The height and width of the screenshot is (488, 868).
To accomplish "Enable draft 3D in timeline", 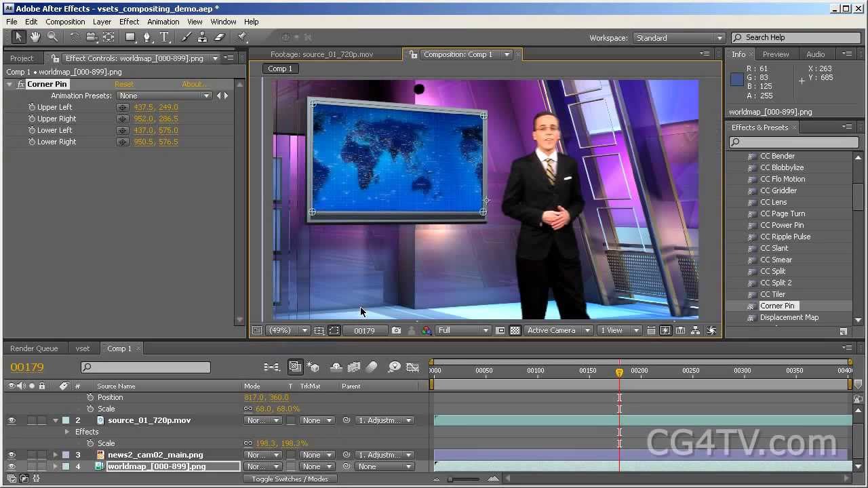I will (x=313, y=367).
